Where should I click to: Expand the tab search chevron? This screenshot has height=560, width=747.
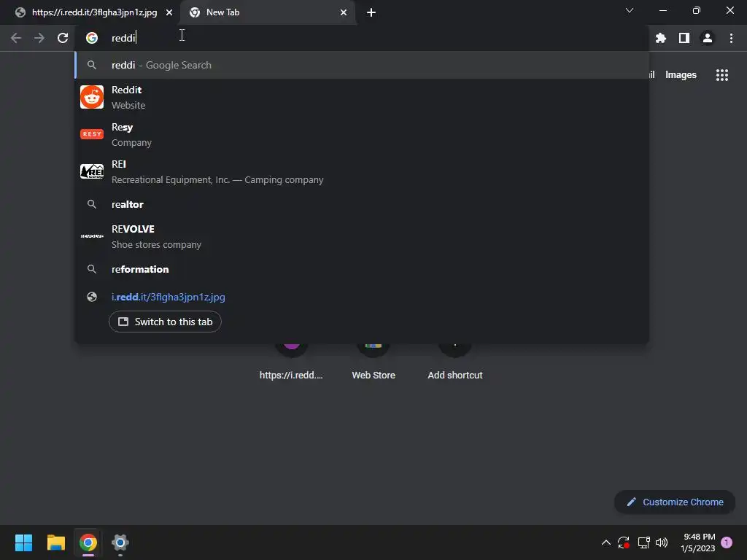coord(630,10)
